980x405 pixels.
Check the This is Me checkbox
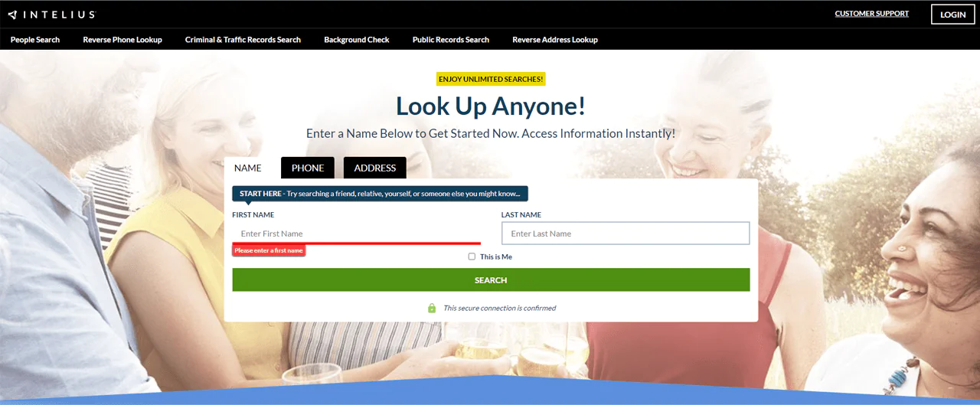pos(472,256)
